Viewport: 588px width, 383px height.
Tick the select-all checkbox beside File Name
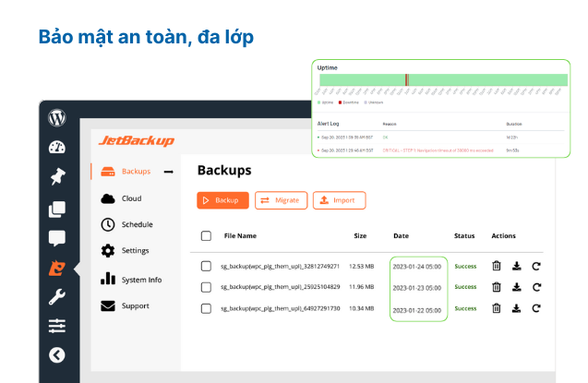[x=206, y=235]
